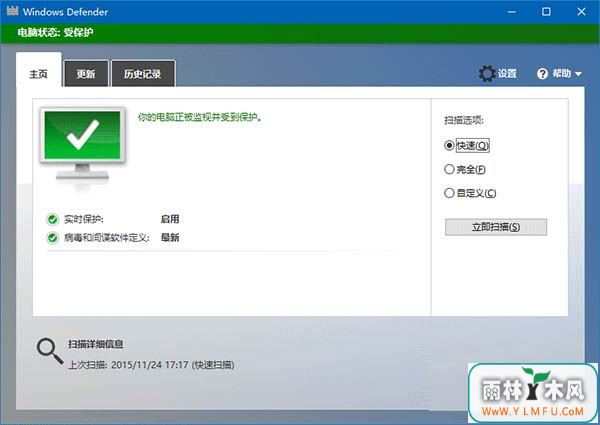
Task: Minimize the Windows Defender window
Action: 512,12
